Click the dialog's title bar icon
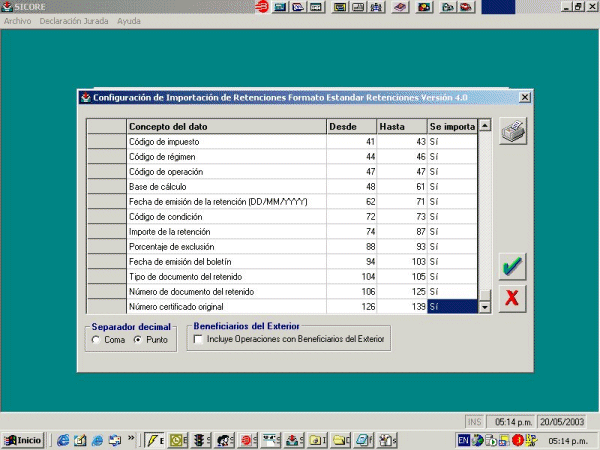600x450 pixels. 85,98
